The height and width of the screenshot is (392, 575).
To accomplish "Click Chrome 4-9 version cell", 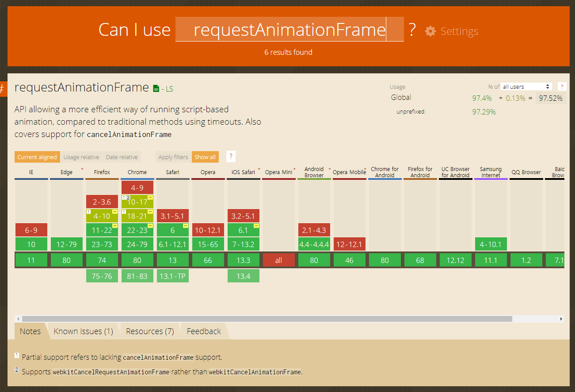I will [137, 187].
